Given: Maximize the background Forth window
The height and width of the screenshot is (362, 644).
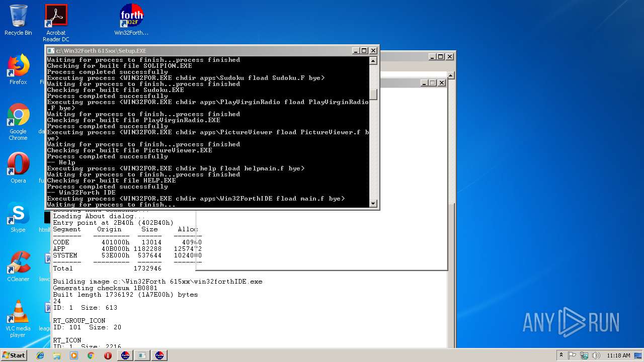Looking at the screenshot, I should (440, 57).
